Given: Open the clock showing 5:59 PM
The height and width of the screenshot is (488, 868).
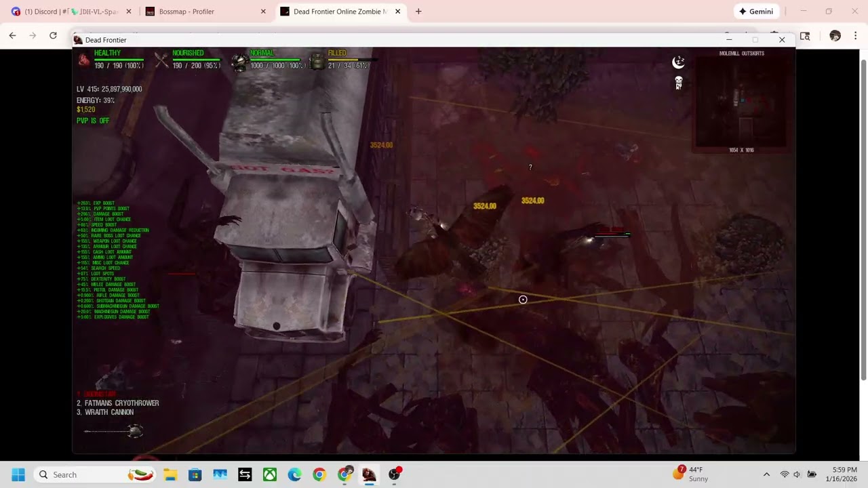Looking at the screenshot, I should coord(841,474).
